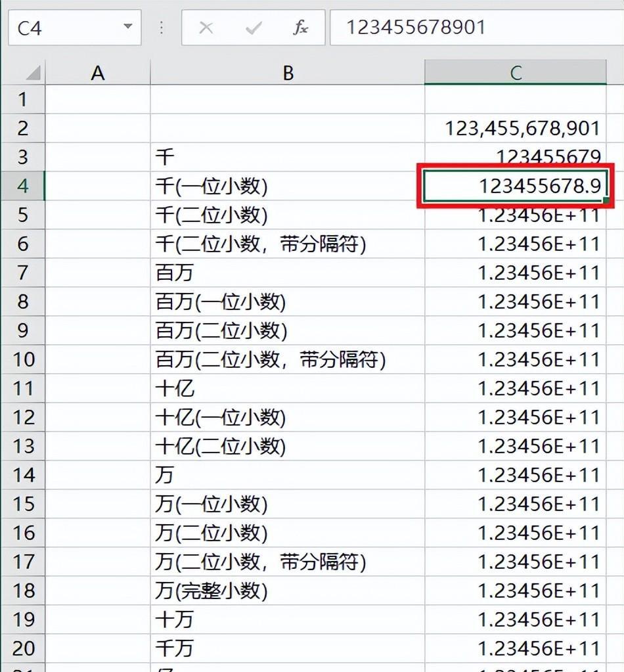Click cell 万(二位小数) in row 16

pyautogui.click(x=288, y=533)
